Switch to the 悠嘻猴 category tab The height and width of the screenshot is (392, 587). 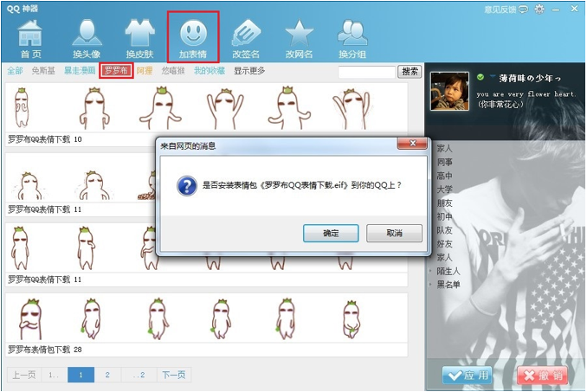click(x=173, y=70)
